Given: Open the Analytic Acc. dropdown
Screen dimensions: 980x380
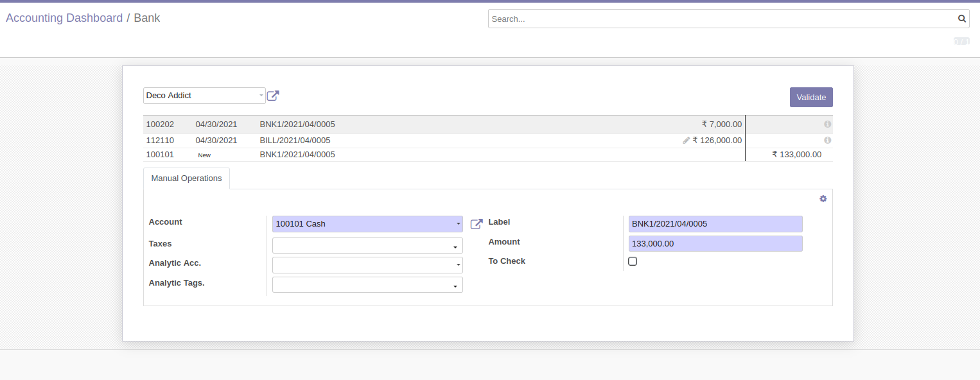Looking at the screenshot, I should (x=458, y=264).
